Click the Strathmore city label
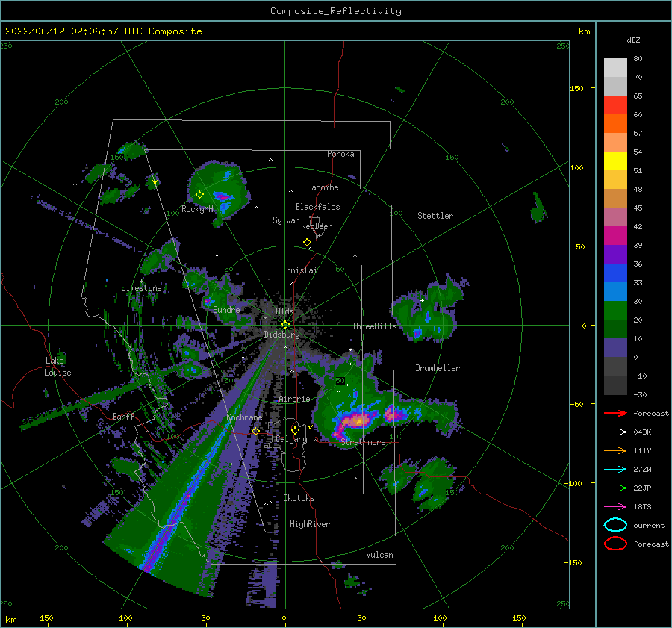Viewport: 672px width, 628px height. click(x=363, y=442)
